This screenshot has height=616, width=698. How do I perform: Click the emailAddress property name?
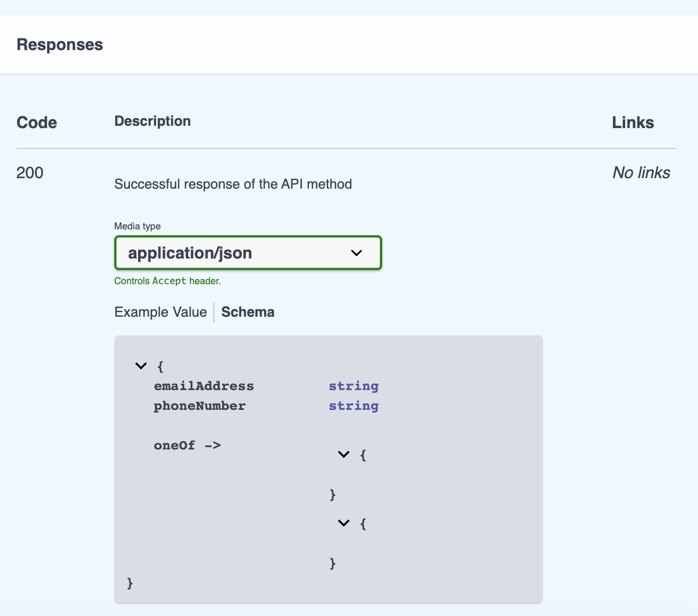pyautogui.click(x=203, y=385)
